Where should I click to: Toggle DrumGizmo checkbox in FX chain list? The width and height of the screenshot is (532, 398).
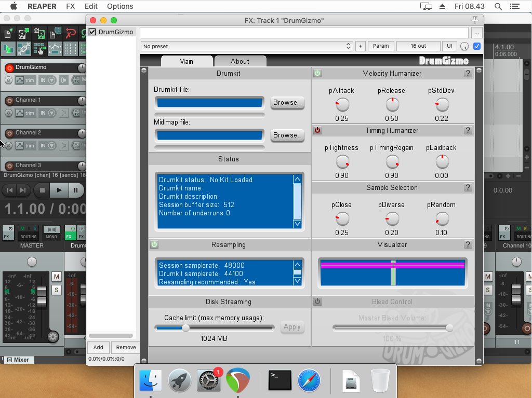pyautogui.click(x=92, y=32)
